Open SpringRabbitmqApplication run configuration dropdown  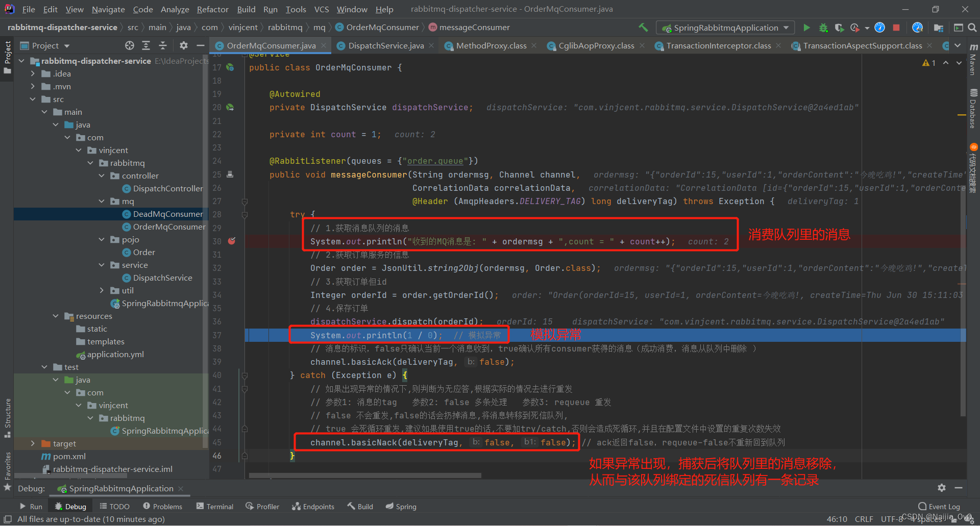click(x=725, y=28)
